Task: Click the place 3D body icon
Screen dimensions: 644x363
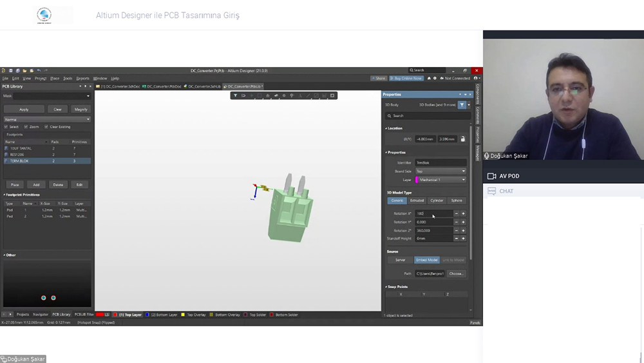Action: pos(276,96)
